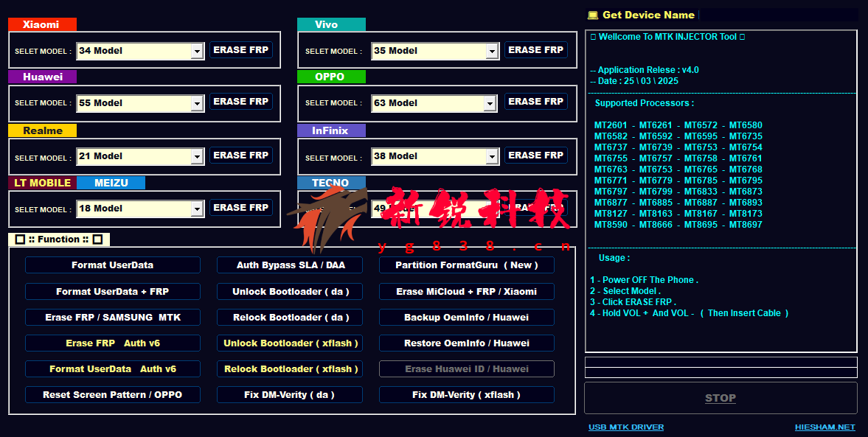Click Unlock Bootloader ( xflash )

[x=290, y=343]
